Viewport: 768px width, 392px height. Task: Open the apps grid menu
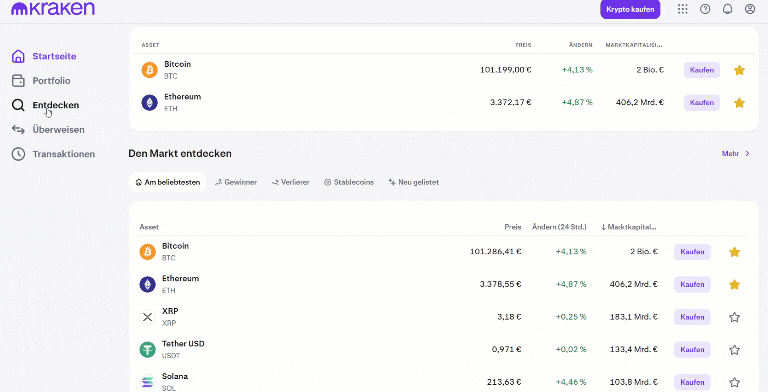pyautogui.click(x=682, y=9)
